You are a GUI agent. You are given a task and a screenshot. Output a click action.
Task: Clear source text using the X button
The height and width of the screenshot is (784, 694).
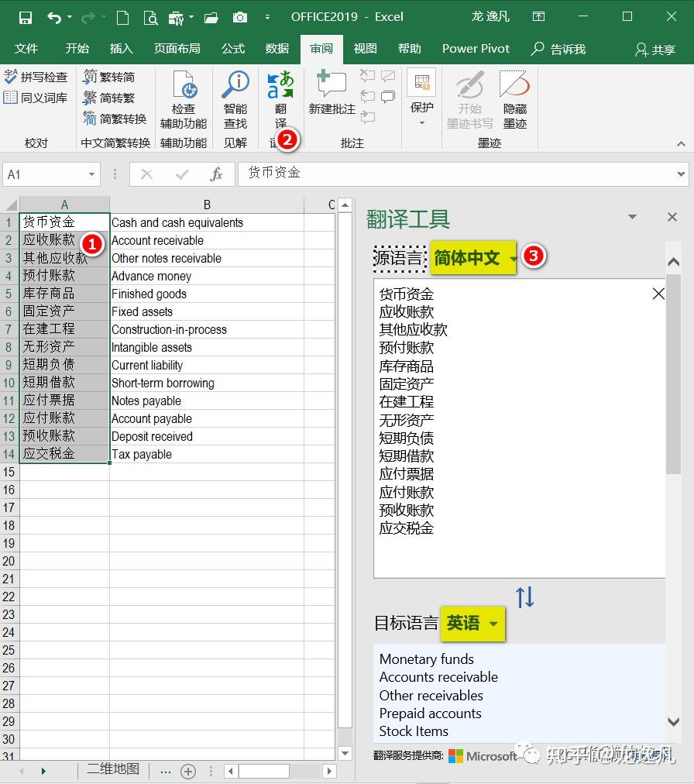pos(658,294)
